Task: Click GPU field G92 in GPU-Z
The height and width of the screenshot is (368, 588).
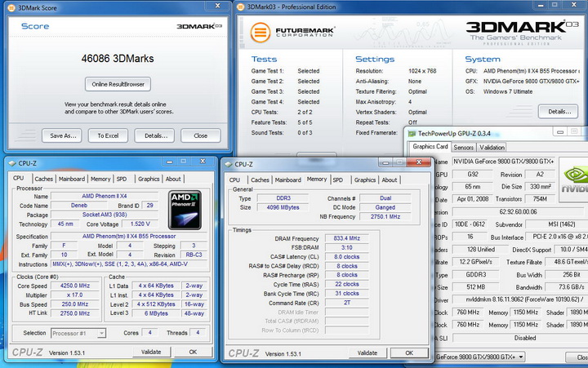Action: (x=473, y=175)
